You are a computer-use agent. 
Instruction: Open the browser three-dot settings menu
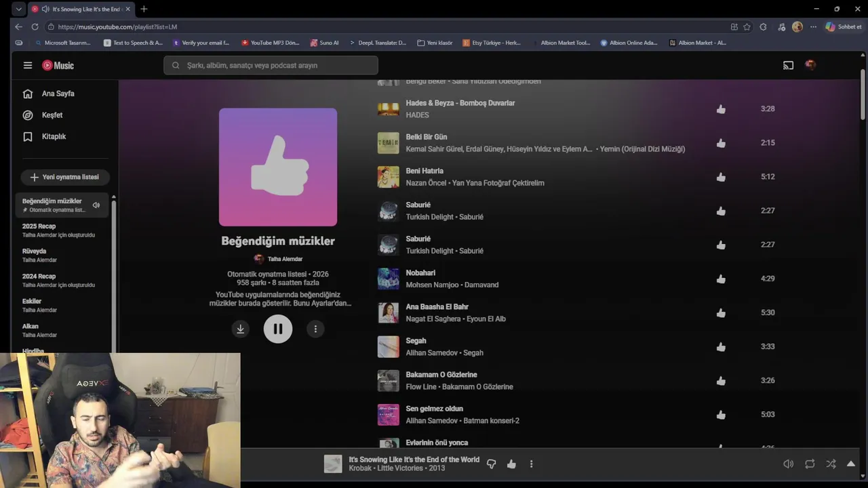coord(813,26)
